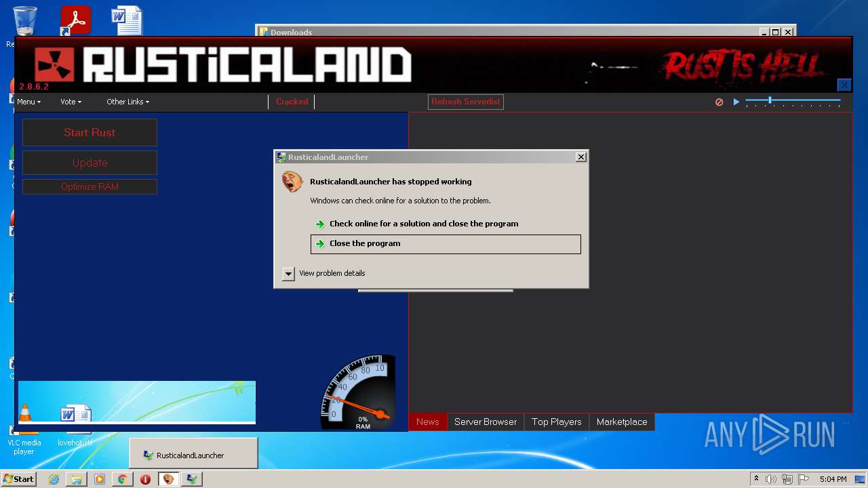
Task: Close the Rusticaland launcher with blue X
Action: coord(844,85)
